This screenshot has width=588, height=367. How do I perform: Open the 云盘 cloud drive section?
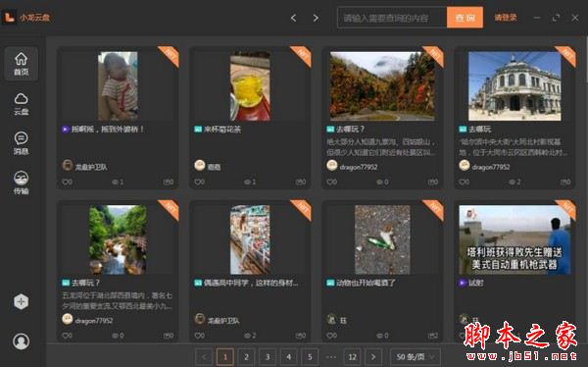coord(21,104)
